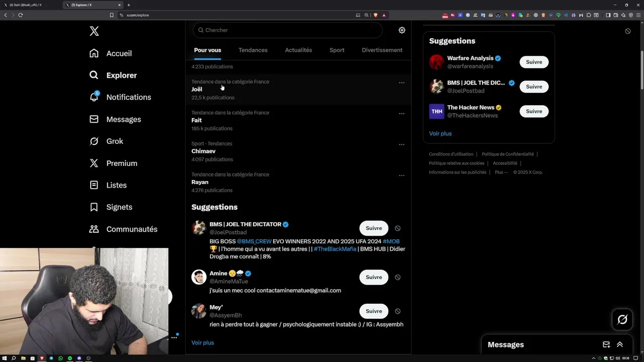Open Premium from the sidebar
The width and height of the screenshot is (644, 362).
[x=113, y=163]
